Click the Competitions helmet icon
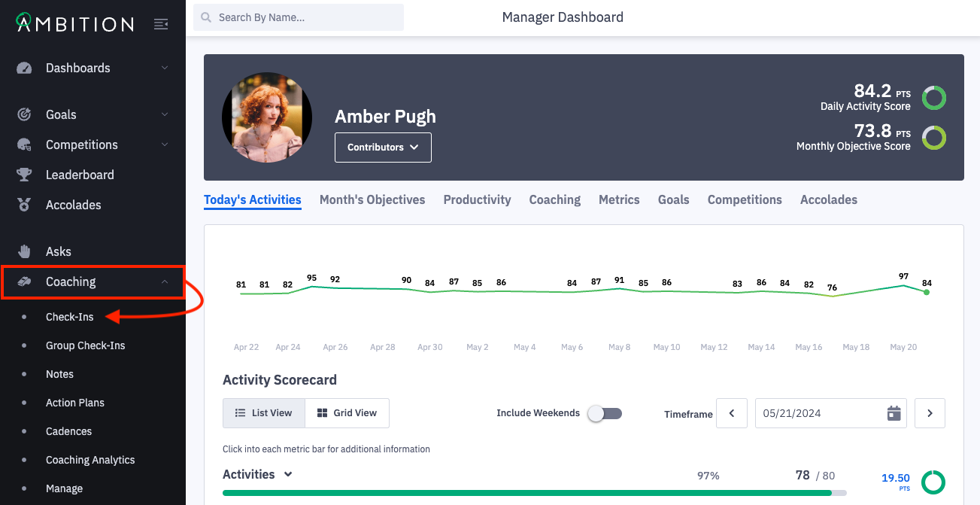 click(24, 145)
